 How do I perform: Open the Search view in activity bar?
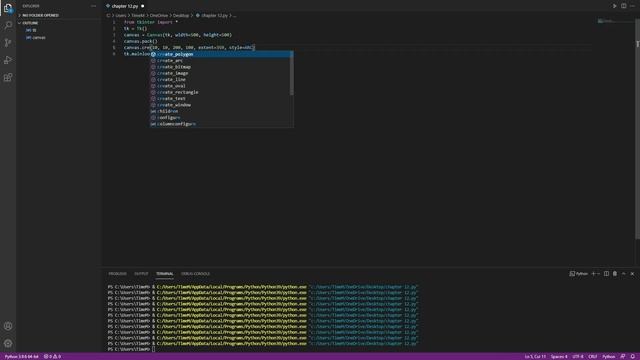coord(8,25)
